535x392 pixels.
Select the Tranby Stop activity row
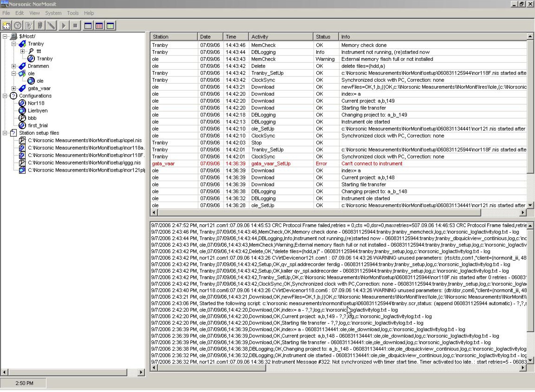pos(339,143)
